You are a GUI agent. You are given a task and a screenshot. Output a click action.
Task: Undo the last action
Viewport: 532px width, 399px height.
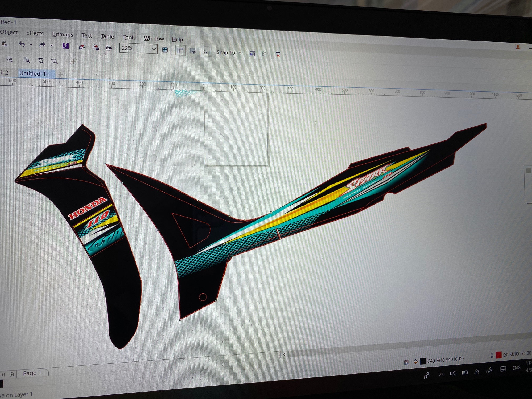pyautogui.click(x=22, y=44)
